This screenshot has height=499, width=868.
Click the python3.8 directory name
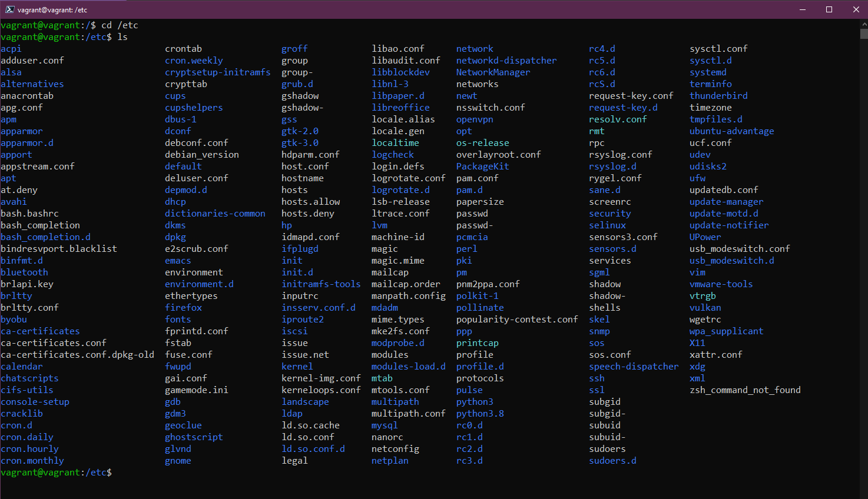click(480, 413)
